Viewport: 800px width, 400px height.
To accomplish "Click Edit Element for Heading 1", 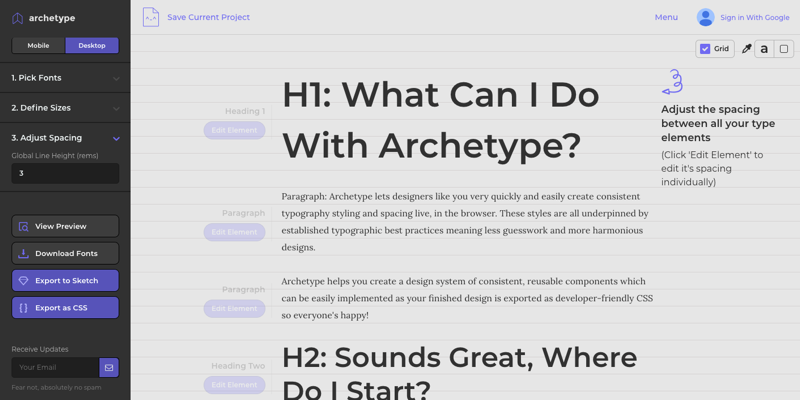I will point(234,130).
